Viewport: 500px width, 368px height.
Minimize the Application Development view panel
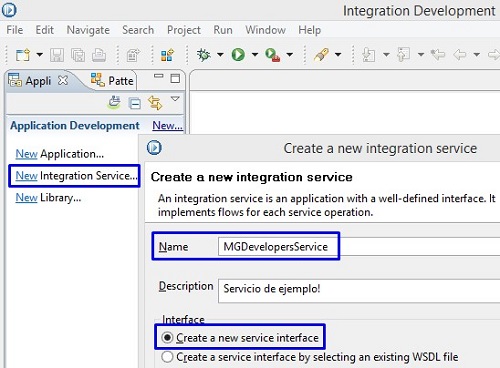point(159,76)
